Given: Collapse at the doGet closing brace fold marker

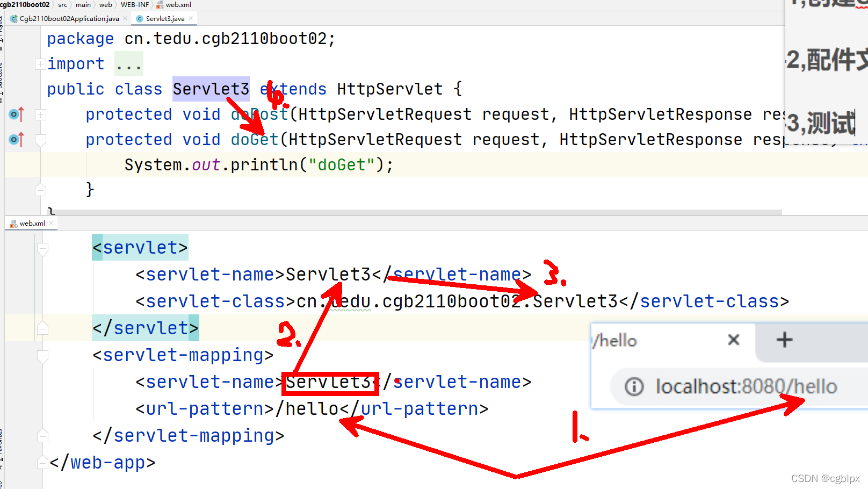Looking at the screenshot, I should coord(40,190).
